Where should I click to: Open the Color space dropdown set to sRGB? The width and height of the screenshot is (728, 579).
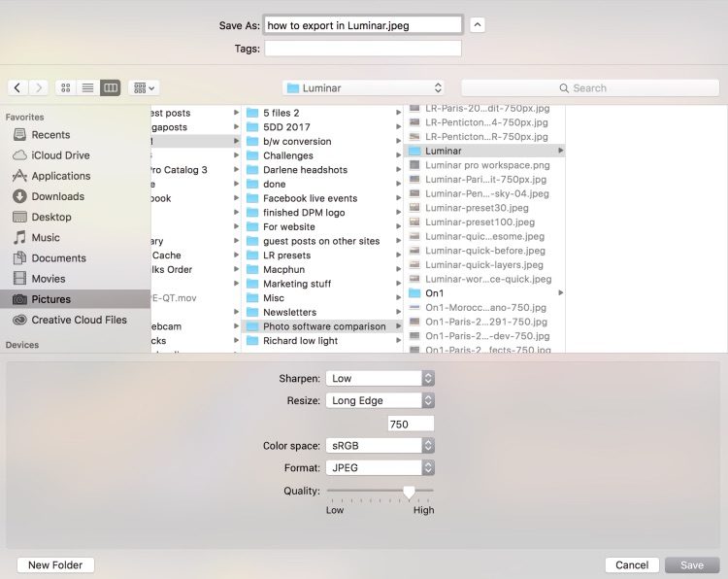pos(381,446)
